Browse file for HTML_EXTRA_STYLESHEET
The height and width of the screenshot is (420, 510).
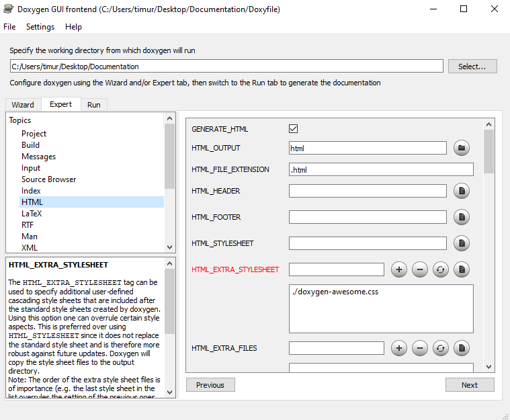462,269
